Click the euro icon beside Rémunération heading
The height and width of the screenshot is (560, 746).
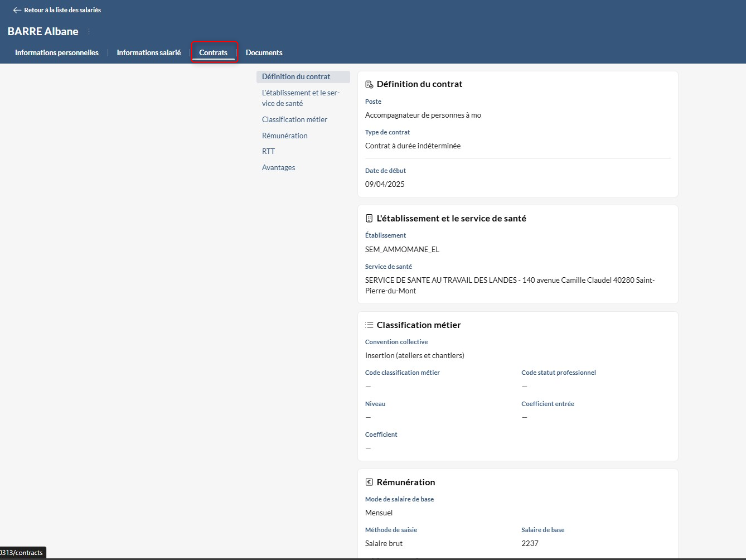tap(369, 482)
